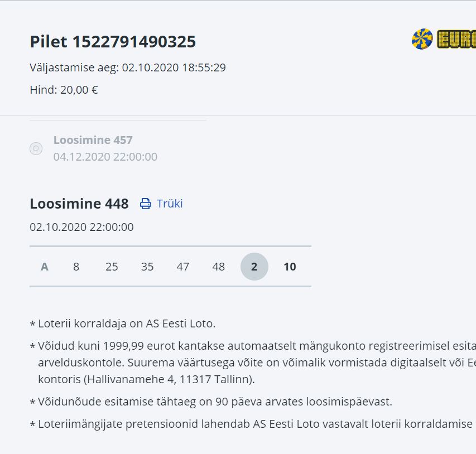
Task: Click the Väljastamise aeg issue time text
Action: click(128, 67)
